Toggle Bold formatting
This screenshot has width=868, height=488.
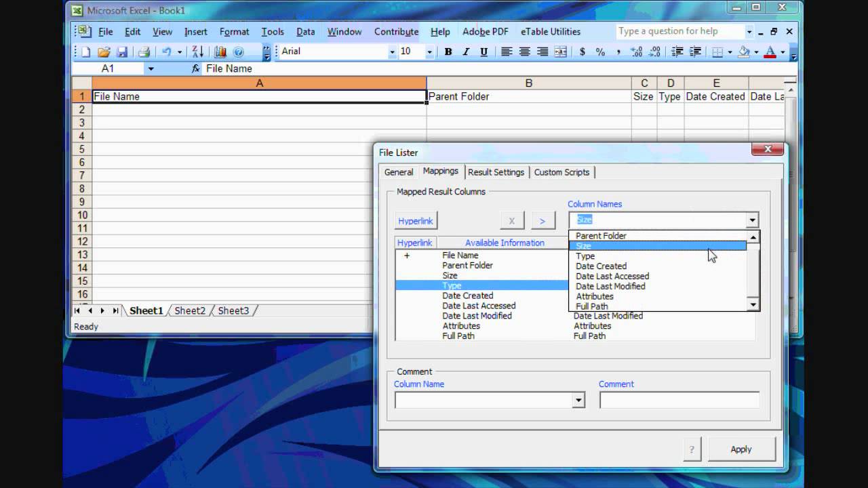click(x=448, y=52)
